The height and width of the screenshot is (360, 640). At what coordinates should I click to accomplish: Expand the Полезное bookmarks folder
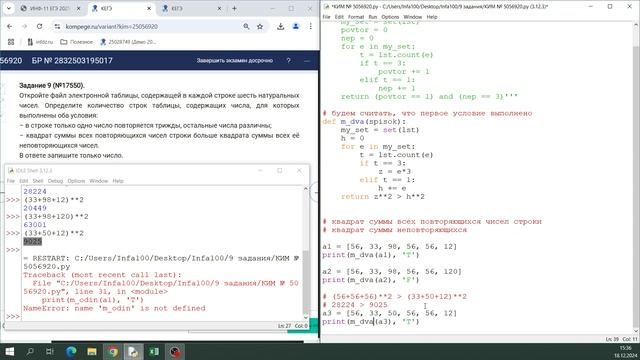[76, 42]
